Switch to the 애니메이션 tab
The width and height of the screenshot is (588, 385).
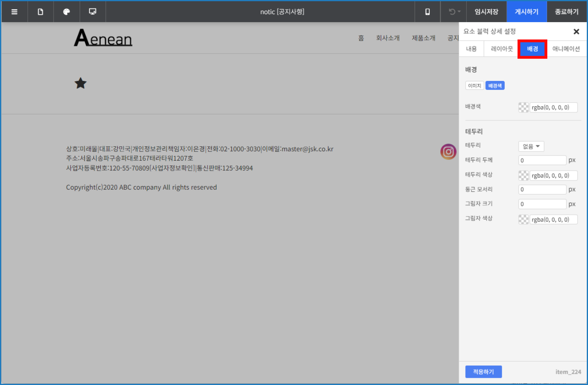pos(566,49)
